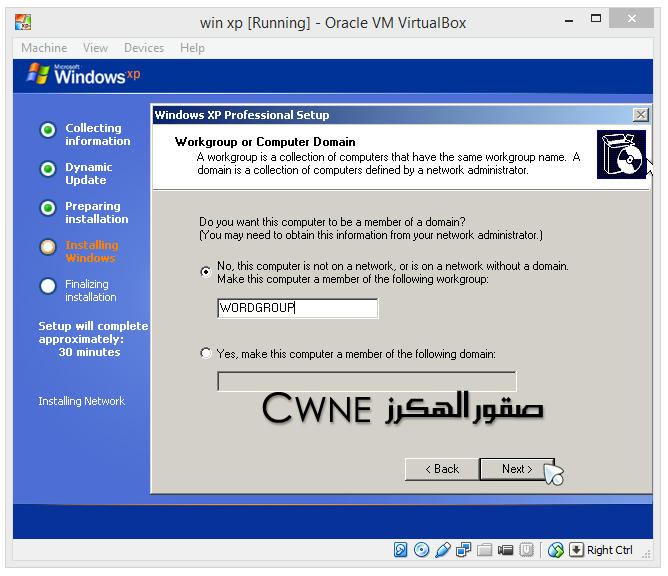
Task: Select the No, not on a domain radio button
Action: (x=206, y=271)
